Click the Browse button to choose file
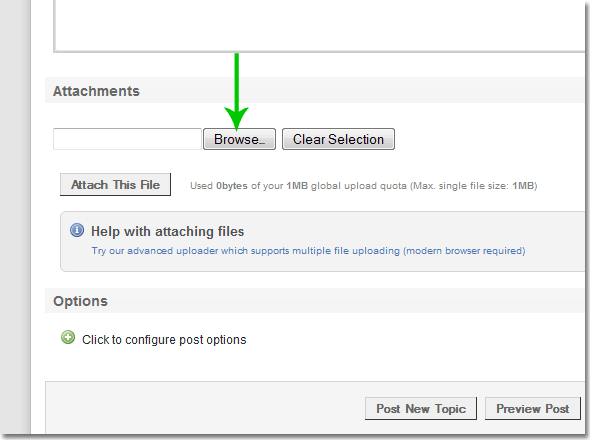The width and height of the screenshot is (590, 440). point(239,139)
